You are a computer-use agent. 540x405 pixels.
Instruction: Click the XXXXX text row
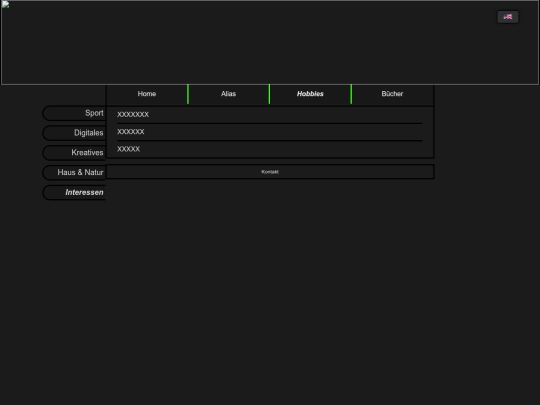point(128,149)
